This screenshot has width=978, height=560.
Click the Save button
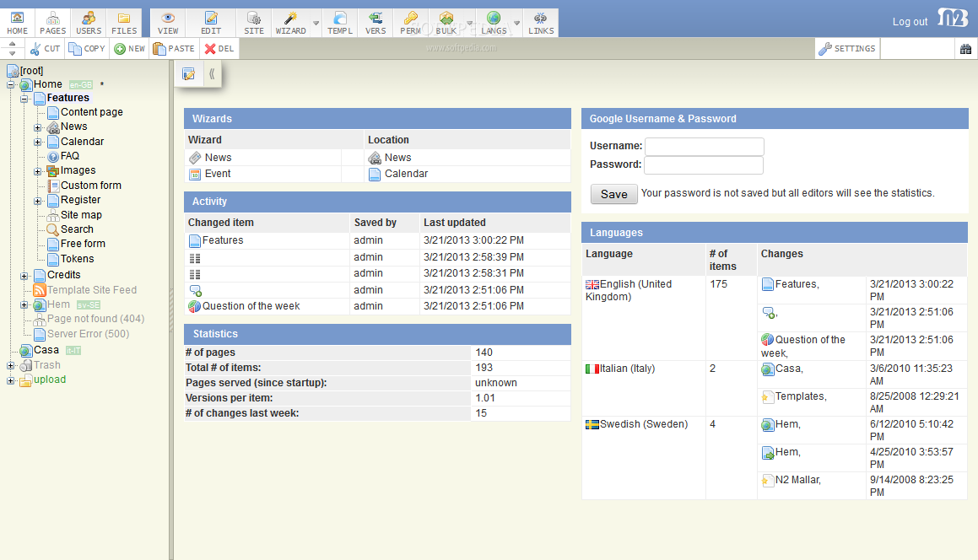pyautogui.click(x=613, y=194)
